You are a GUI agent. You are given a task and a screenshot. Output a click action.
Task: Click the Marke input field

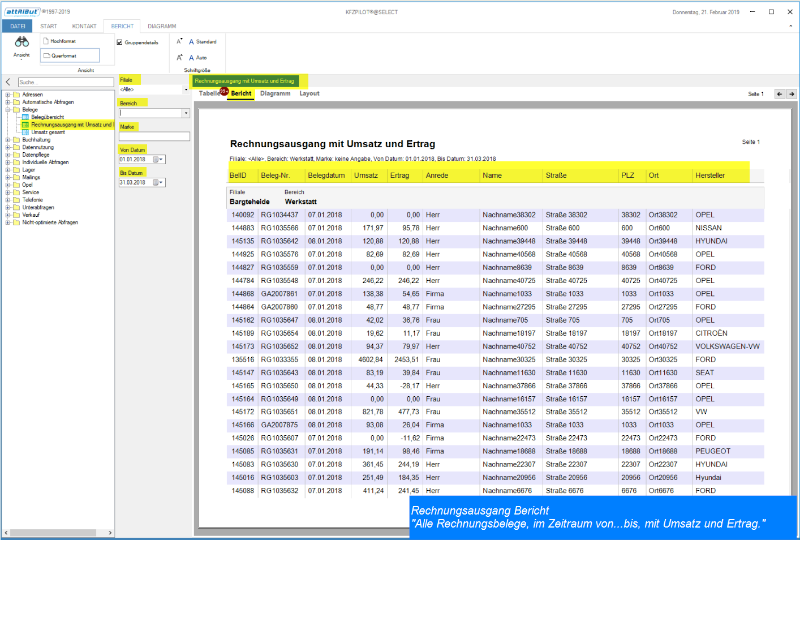click(x=154, y=136)
